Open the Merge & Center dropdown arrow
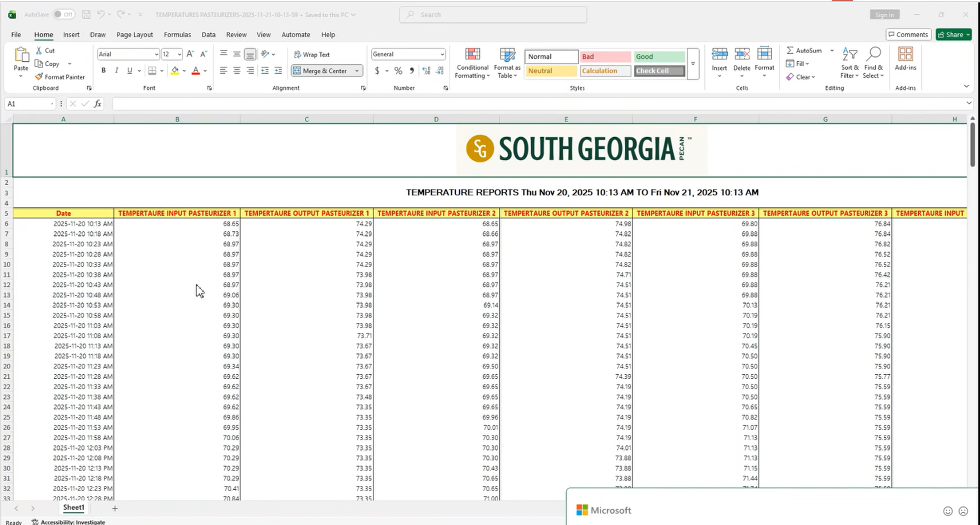This screenshot has height=525, width=980. 357,71
